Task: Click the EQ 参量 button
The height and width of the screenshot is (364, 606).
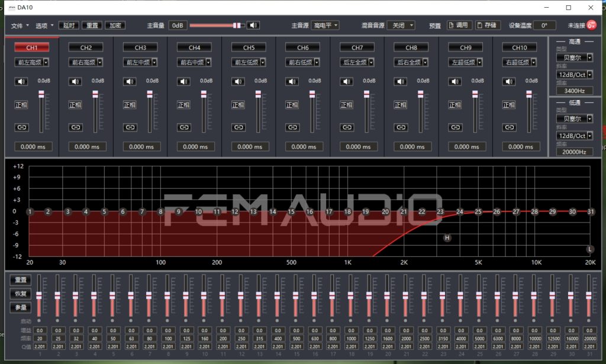Action: [x=21, y=308]
